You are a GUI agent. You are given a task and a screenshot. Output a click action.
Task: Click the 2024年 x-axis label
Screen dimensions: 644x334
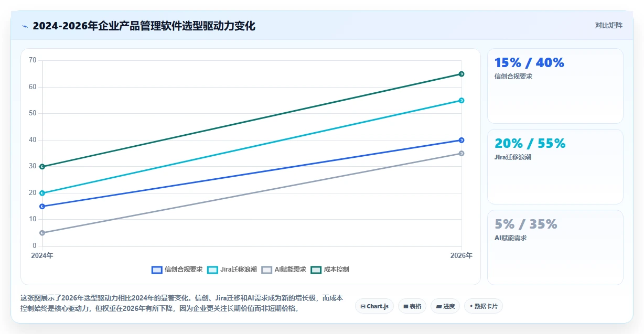coord(42,256)
